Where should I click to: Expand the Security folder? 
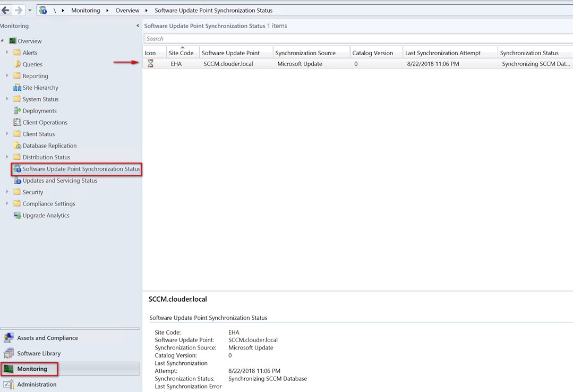7,192
